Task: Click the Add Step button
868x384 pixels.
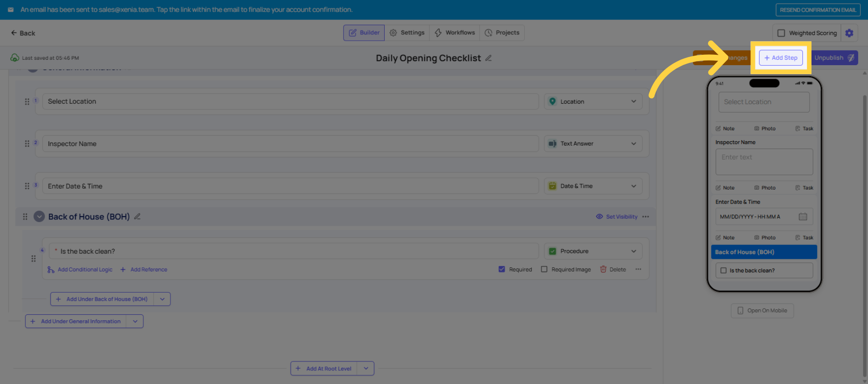Action: click(x=781, y=58)
